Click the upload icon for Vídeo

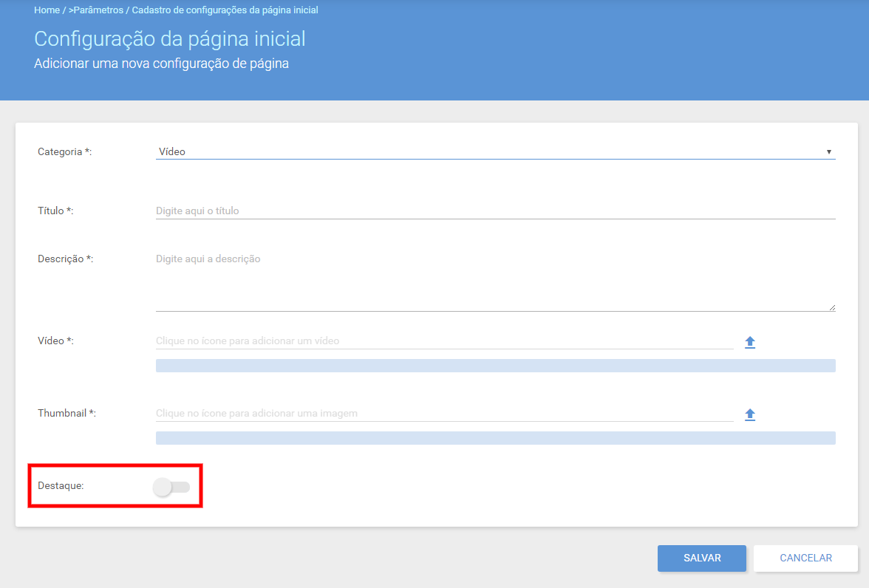coord(750,342)
